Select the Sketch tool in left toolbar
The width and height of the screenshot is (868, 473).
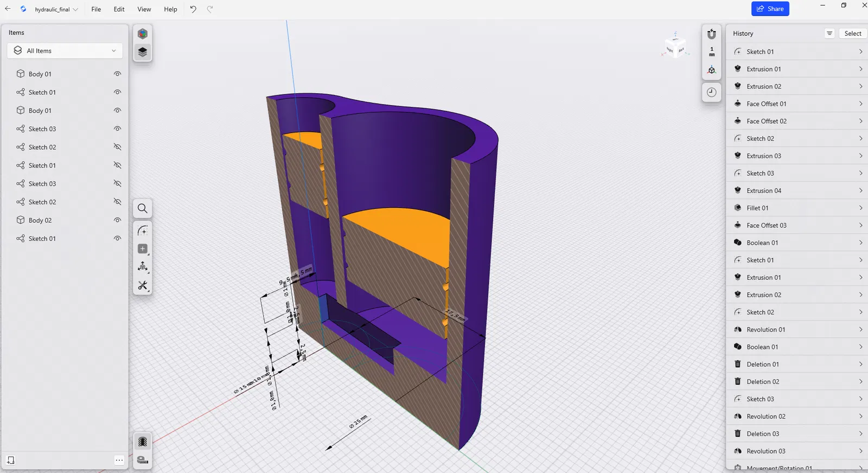[x=143, y=231]
